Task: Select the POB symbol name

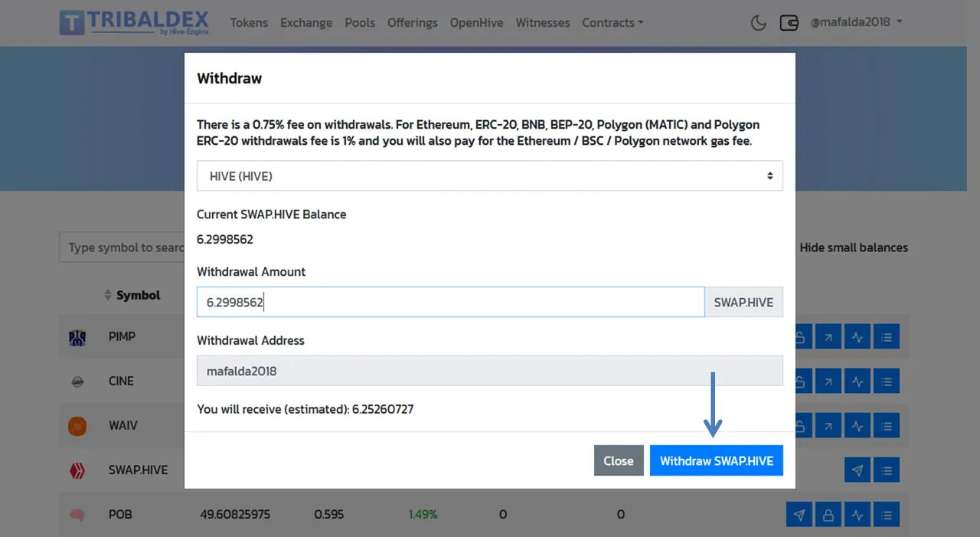Action: (120, 514)
